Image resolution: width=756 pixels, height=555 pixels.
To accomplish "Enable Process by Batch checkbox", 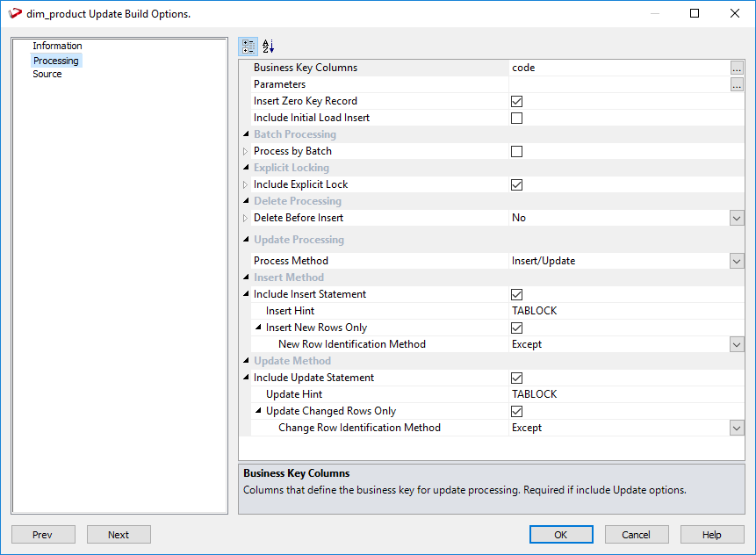I will [517, 151].
